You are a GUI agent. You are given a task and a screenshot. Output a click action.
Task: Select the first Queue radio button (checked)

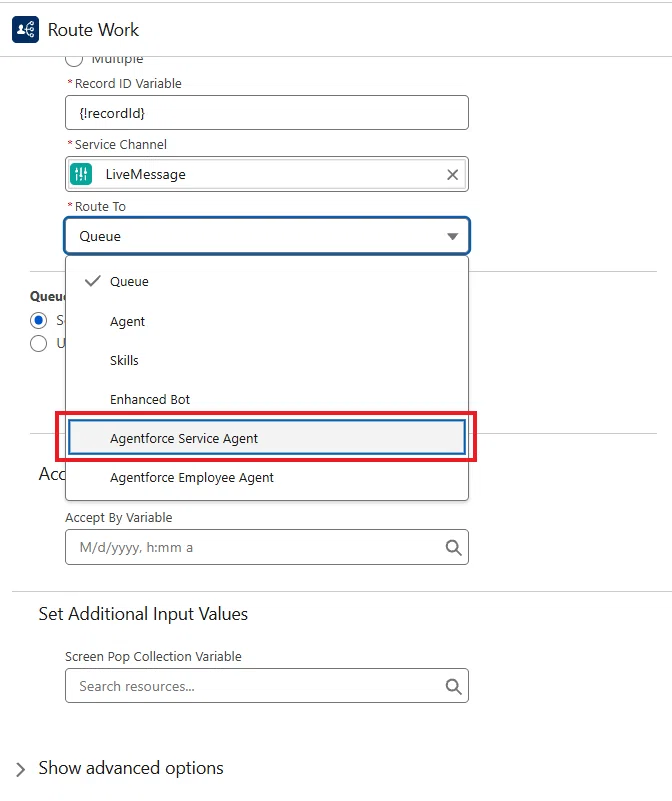coord(38,320)
